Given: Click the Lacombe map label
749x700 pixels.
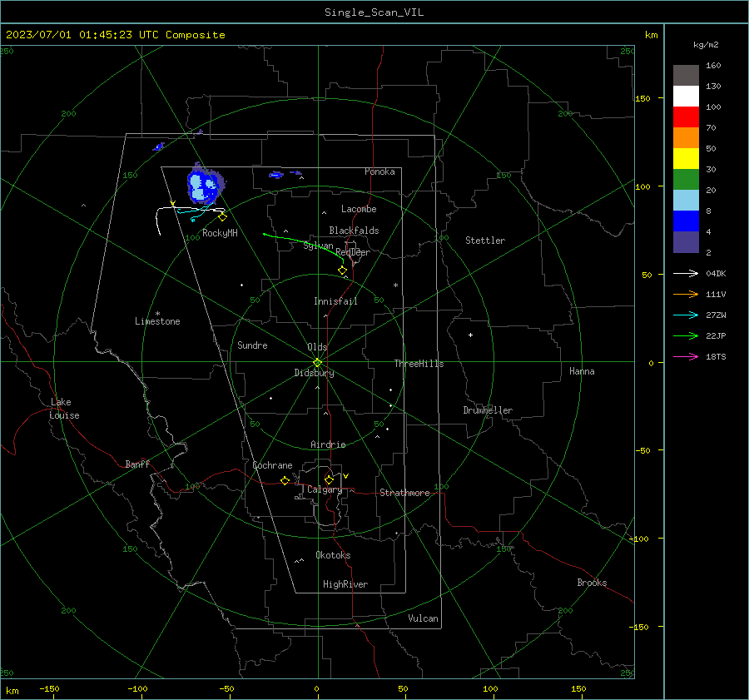Looking at the screenshot, I should [x=359, y=209].
